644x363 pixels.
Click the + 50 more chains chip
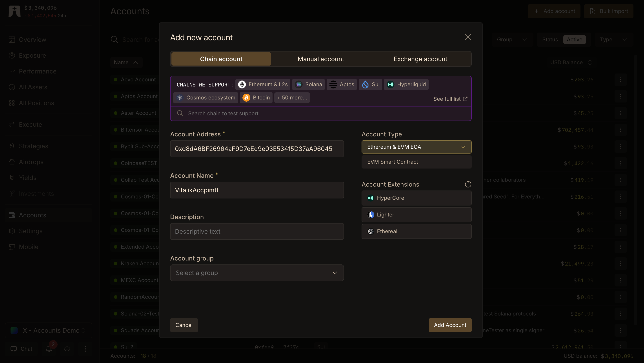pos(292,97)
